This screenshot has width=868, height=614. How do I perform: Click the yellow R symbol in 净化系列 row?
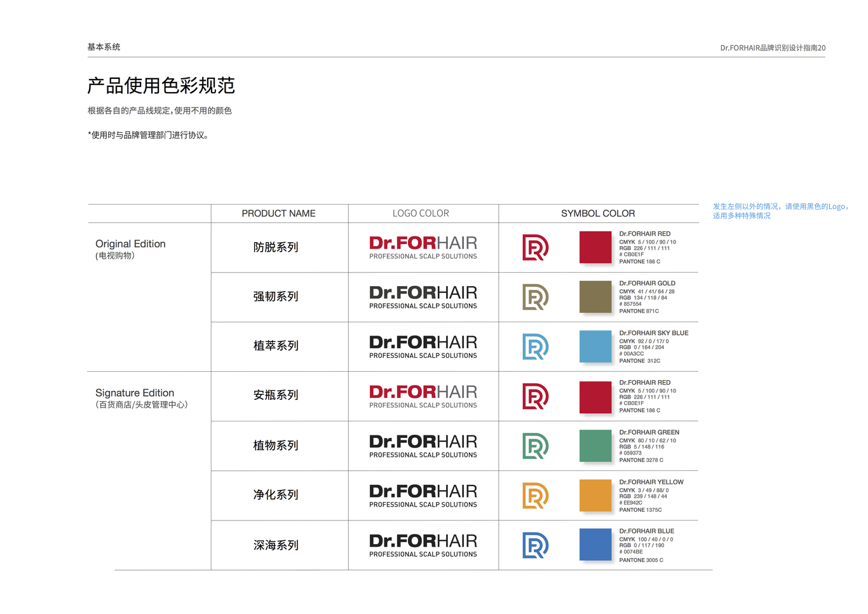[535, 496]
